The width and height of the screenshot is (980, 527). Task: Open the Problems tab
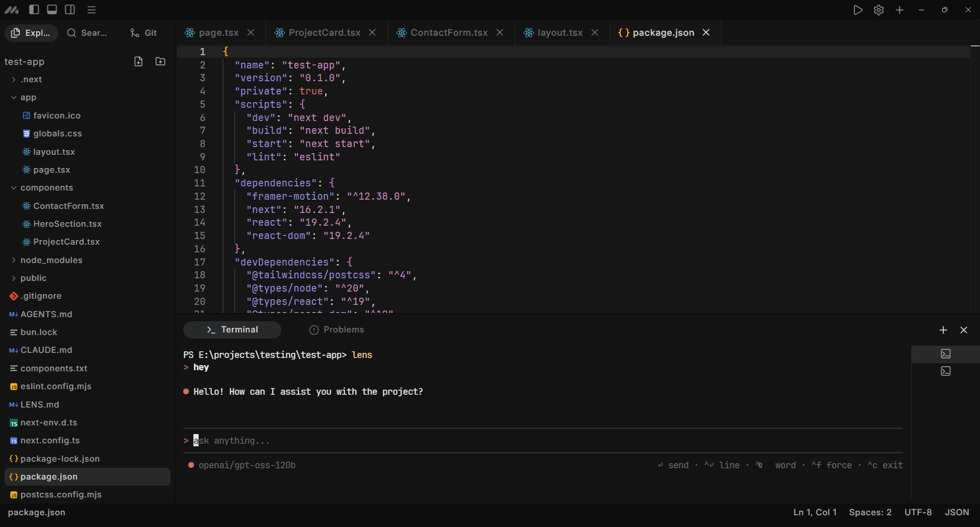coord(337,330)
